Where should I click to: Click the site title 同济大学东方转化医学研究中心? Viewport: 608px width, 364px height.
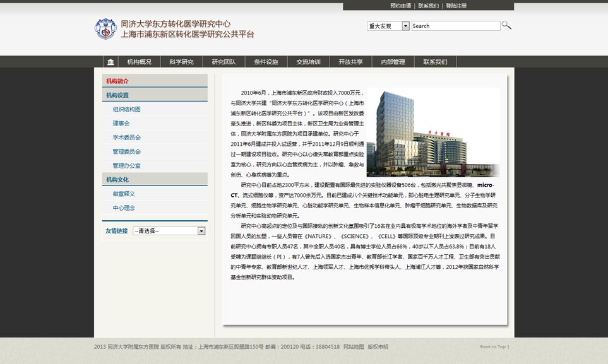coord(176,23)
